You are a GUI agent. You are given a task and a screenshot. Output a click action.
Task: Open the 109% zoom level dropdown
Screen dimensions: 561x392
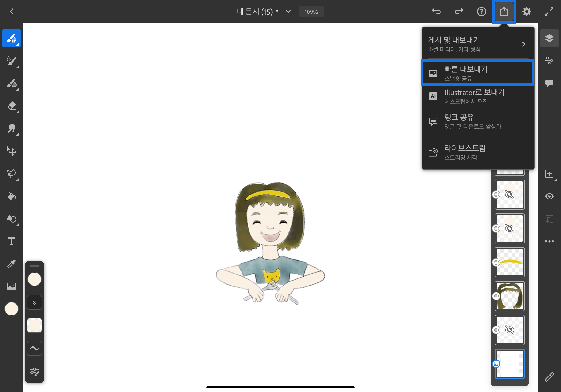[311, 12]
